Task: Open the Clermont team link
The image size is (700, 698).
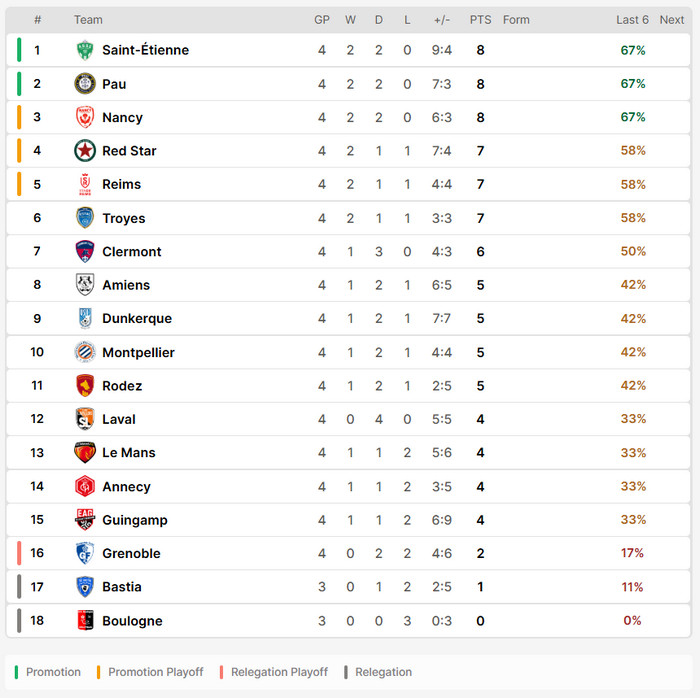Action: (x=132, y=252)
